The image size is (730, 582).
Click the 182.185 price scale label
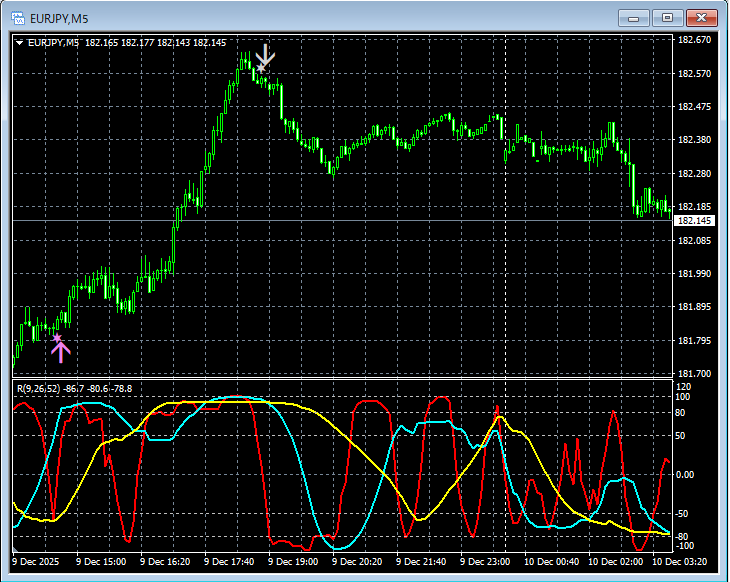(694, 206)
